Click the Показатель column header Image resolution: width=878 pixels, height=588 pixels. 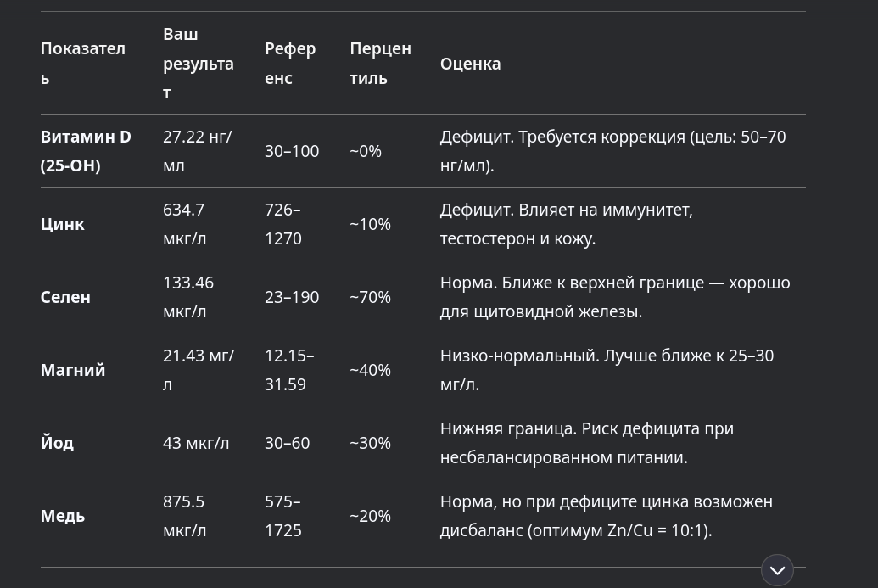[x=83, y=64]
